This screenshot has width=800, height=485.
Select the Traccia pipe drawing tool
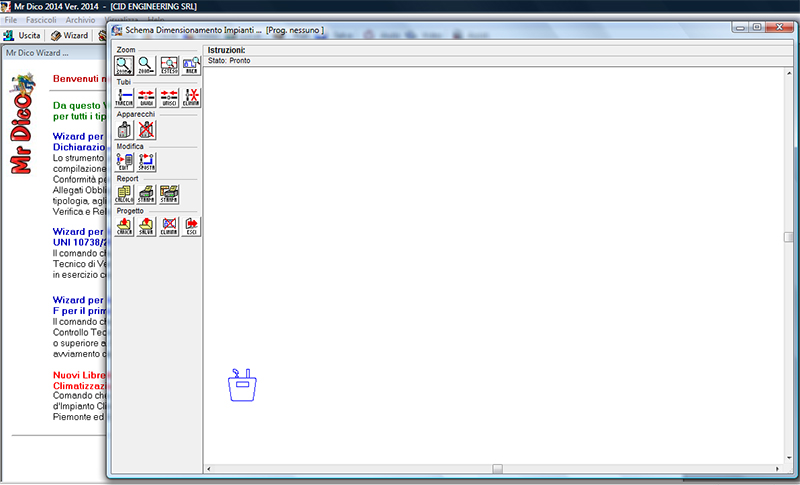125,97
